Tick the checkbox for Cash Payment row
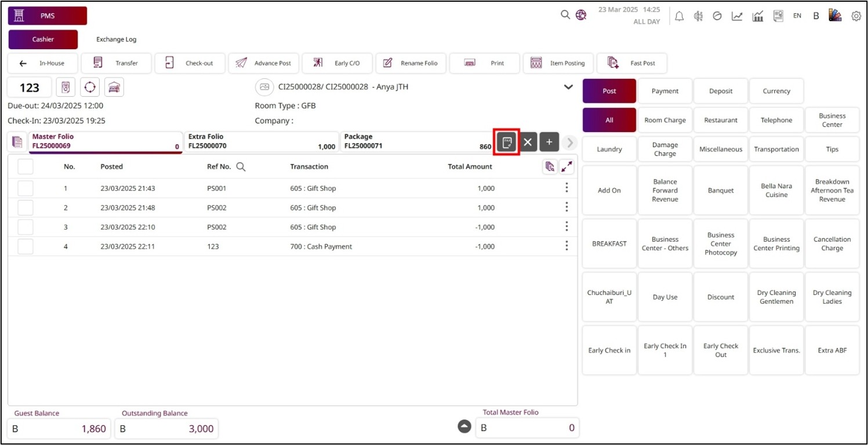Viewport: 868px width, 445px height. tap(26, 246)
